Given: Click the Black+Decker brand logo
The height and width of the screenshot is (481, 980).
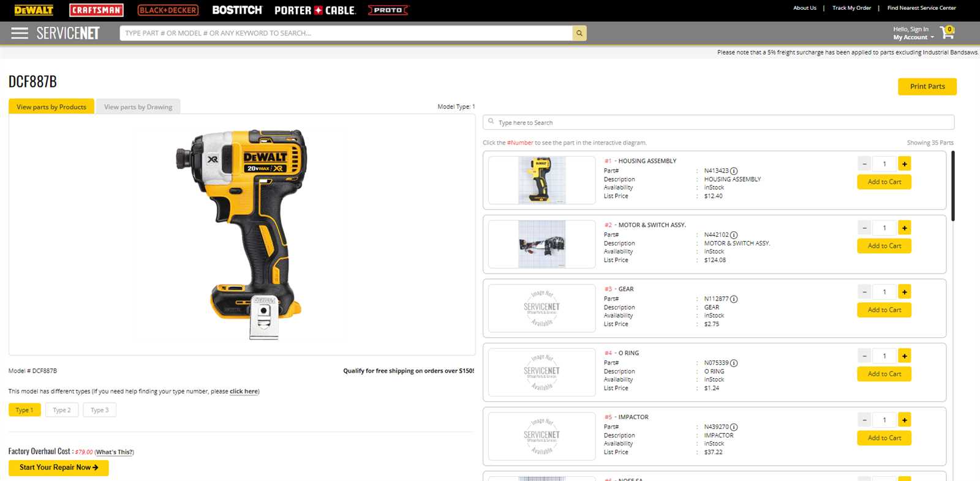Looking at the screenshot, I should (x=168, y=10).
